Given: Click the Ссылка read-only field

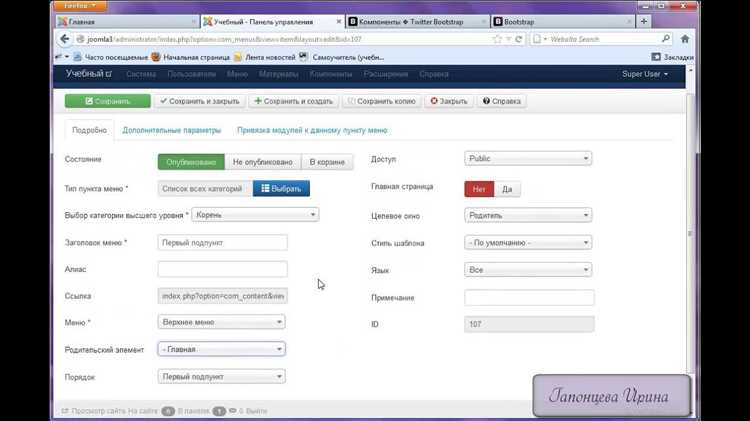Looking at the screenshot, I should (222, 296).
